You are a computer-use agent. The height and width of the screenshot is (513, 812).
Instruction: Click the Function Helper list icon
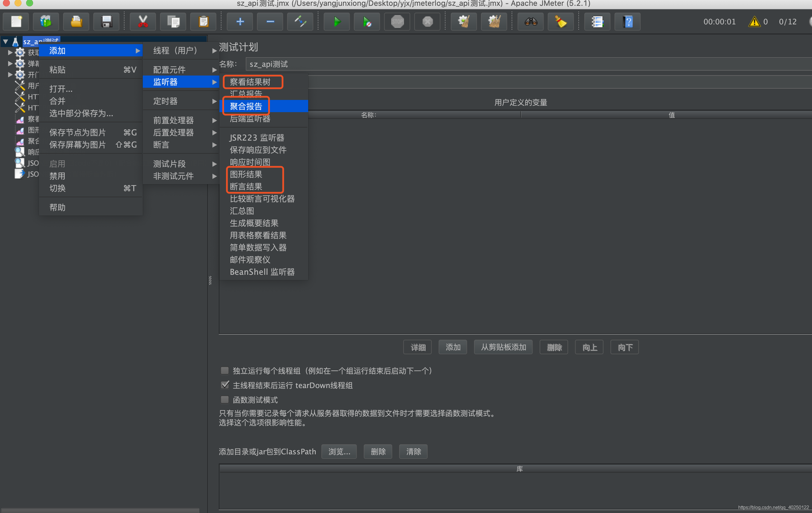pyautogui.click(x=597, y=22)
